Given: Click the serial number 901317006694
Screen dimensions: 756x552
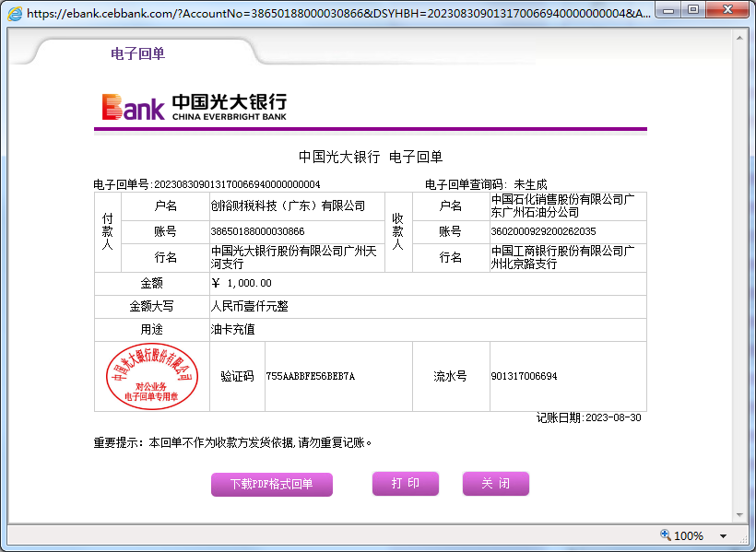Looking at the screenshot, I should click(x=524, y=376).
